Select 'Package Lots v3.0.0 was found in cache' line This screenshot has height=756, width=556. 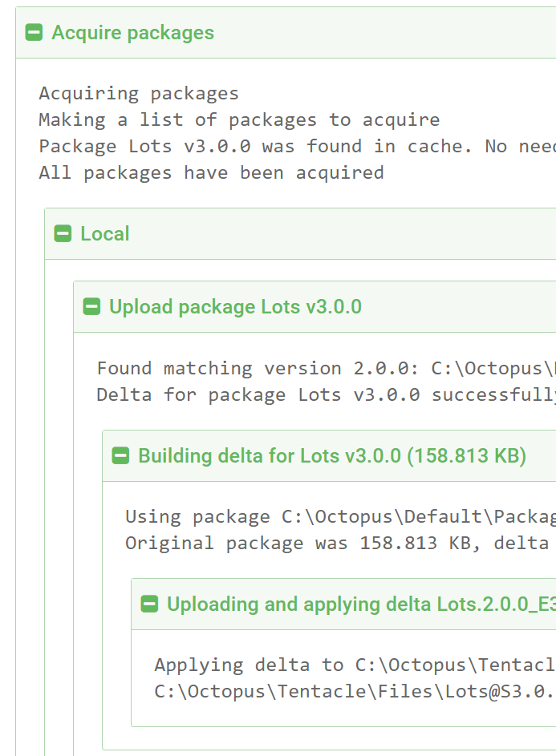[298, 147]
